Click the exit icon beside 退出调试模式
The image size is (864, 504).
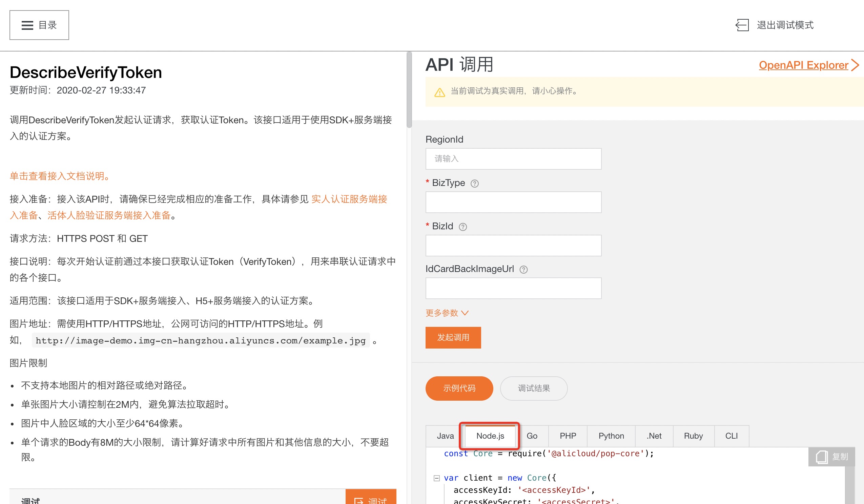point(742,25)
